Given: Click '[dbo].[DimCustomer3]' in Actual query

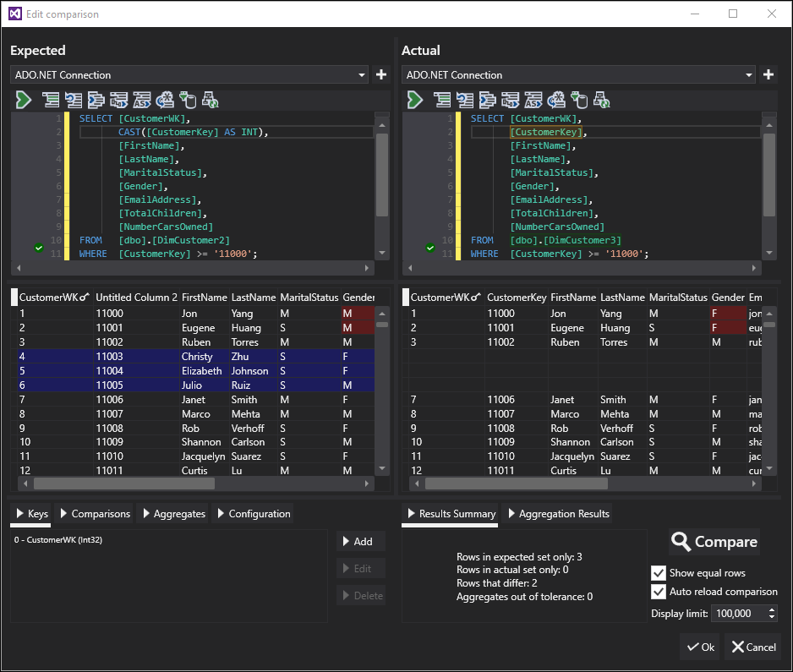Looking at the screenshot, I should pyautogui.click(x=566, y=240).
